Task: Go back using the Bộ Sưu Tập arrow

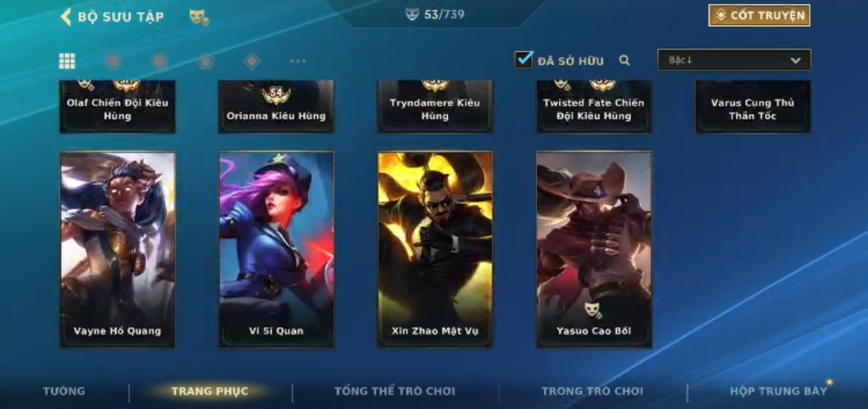Action: pos(66,17)
